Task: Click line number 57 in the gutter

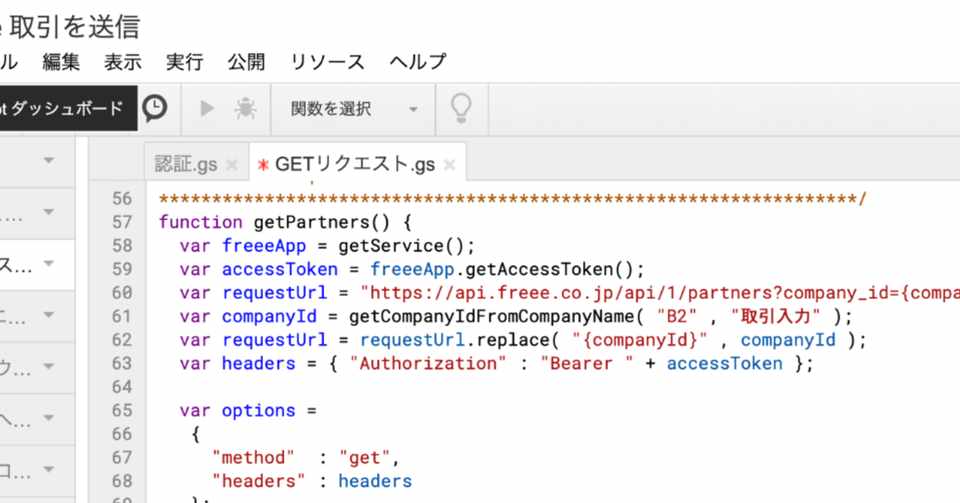Action: pos(121,221)
